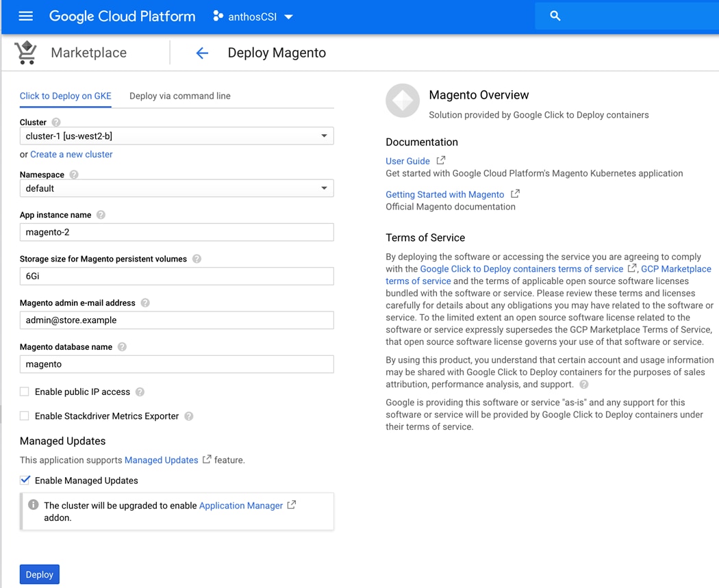Show help for Stackdriver Metrics Exporter
Viewport: 719px width, 588px height.
click(188, 416)
